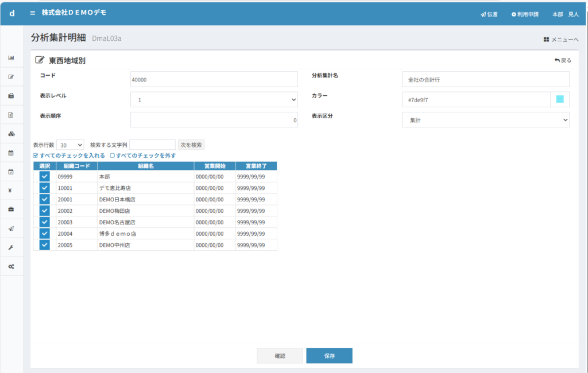Open the coins icon in sidebar
Screen dimensions: 588x373
coord(11,134)
